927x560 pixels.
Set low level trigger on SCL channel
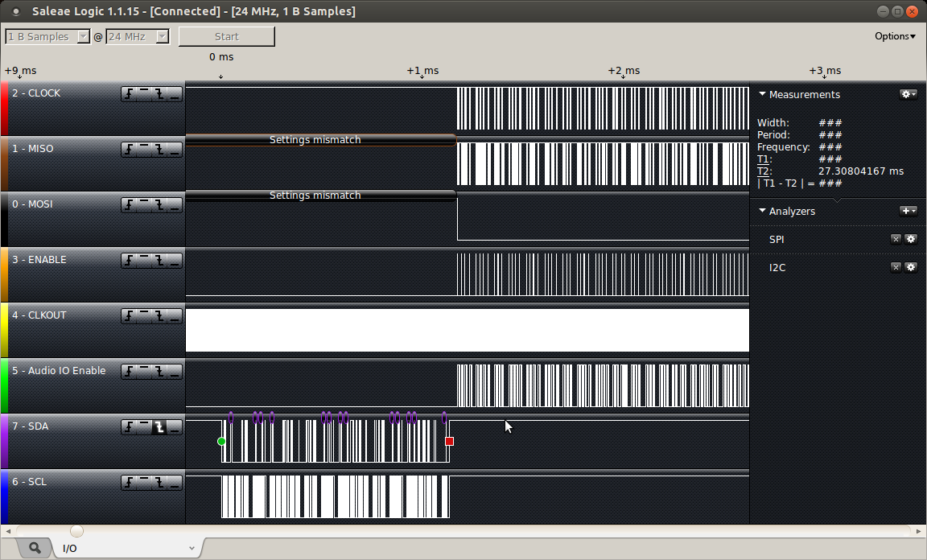click(175, 483)
